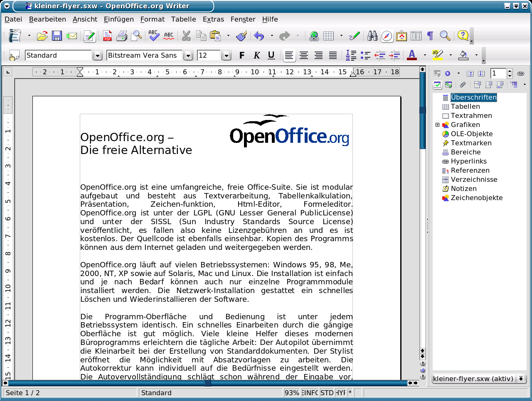
Task: Toggle numbering on the paragraph
Action: 351,56
